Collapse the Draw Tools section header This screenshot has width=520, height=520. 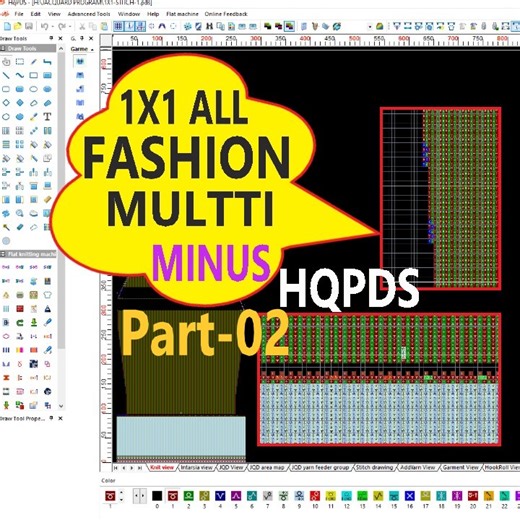28,49
